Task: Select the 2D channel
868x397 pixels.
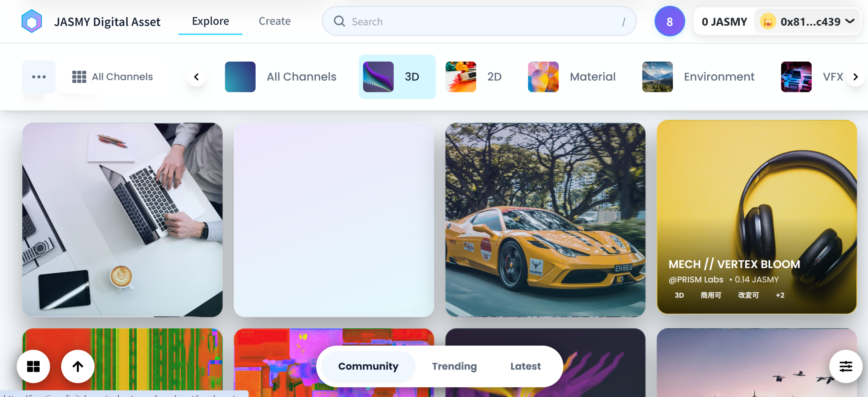Action: pos(474,77)
